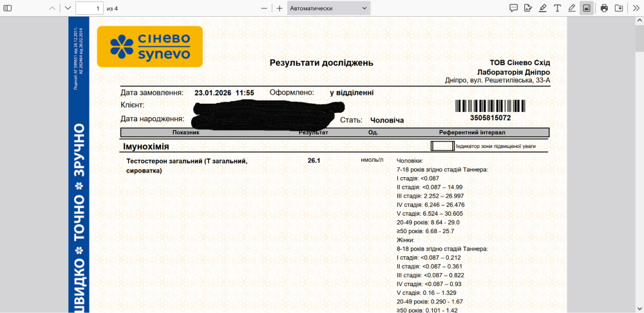Click the text у відділенні
644x313 pixels.
pyautogui.click(x=352, y=93)
